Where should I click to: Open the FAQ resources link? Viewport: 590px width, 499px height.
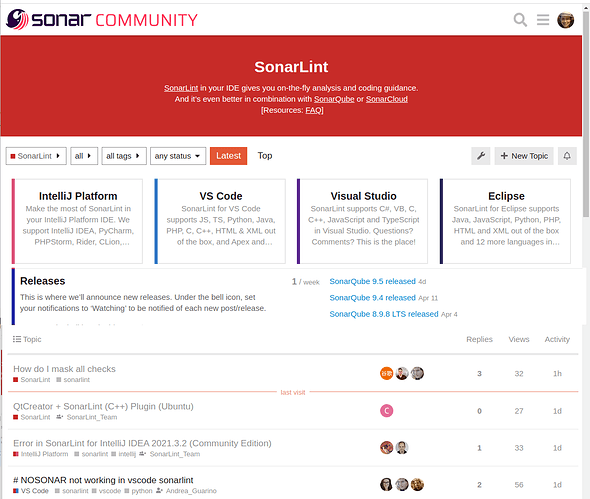[x=314, y=110]
